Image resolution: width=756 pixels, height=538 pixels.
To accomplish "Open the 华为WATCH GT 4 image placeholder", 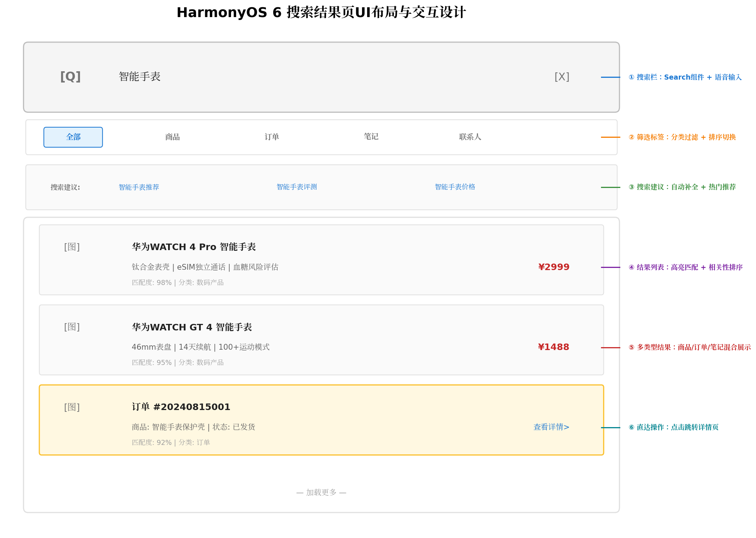I will [x=72, y=327].
